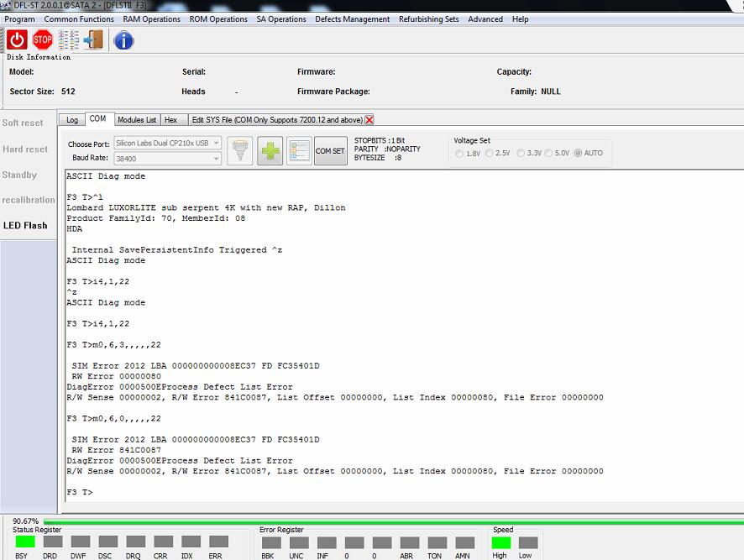
Task: Click the LED Flash button
Action: point(25,225)
